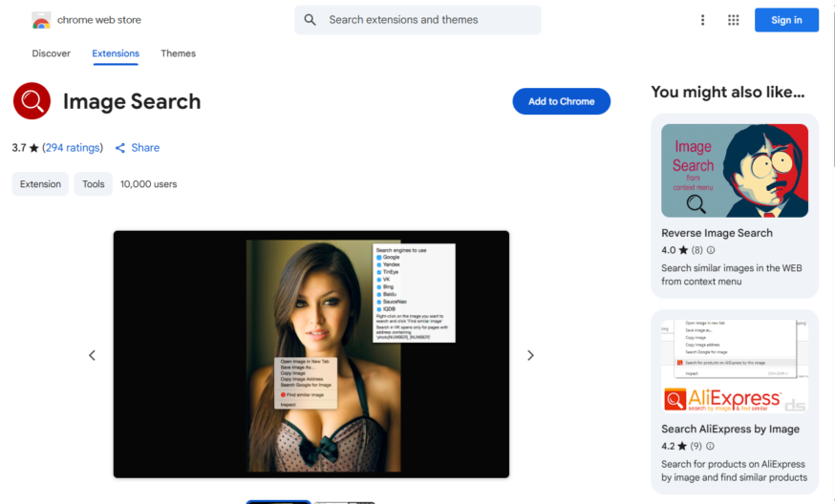Click the Search AliExpress by Image title
The image size is (835, 504).
[731, 429]
